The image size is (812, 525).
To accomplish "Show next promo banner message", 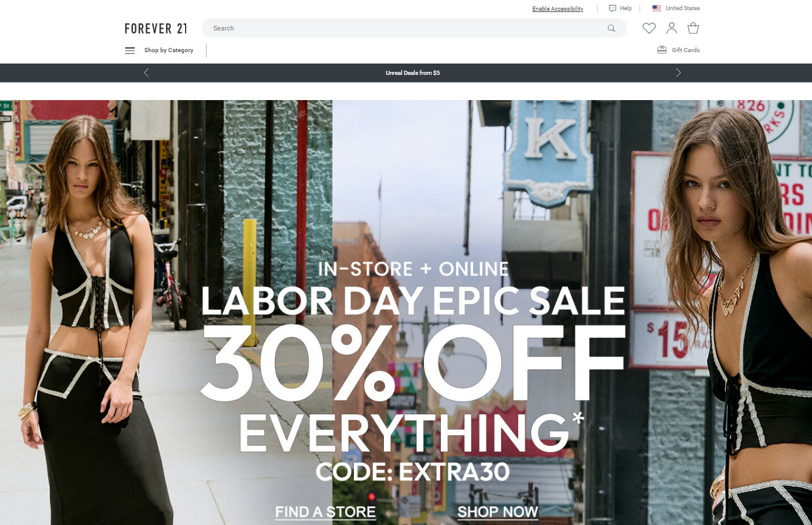I will pyautogui.click(x=678, y=73).
